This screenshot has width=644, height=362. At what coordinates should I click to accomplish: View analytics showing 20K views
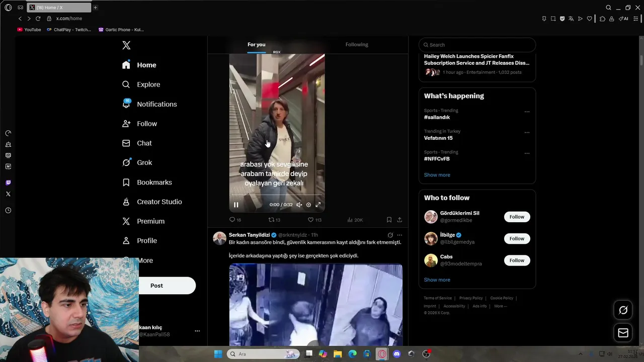click(355, 220)
